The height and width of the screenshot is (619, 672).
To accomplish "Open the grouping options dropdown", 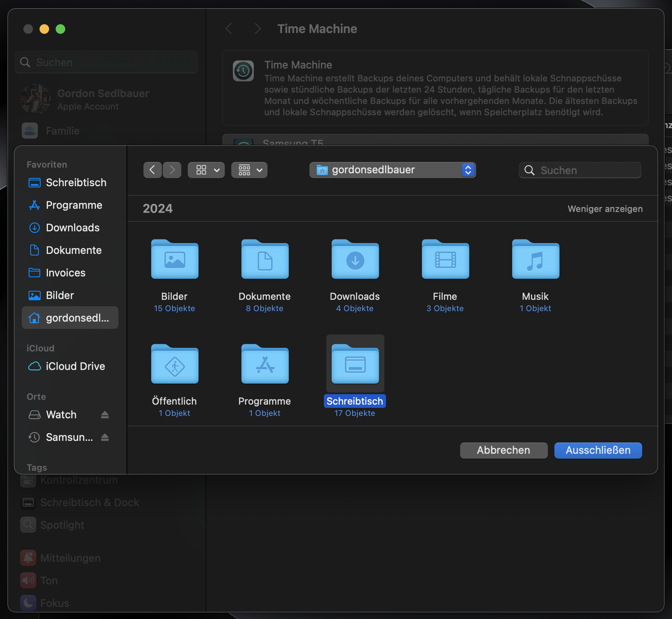I will [249, 170].
